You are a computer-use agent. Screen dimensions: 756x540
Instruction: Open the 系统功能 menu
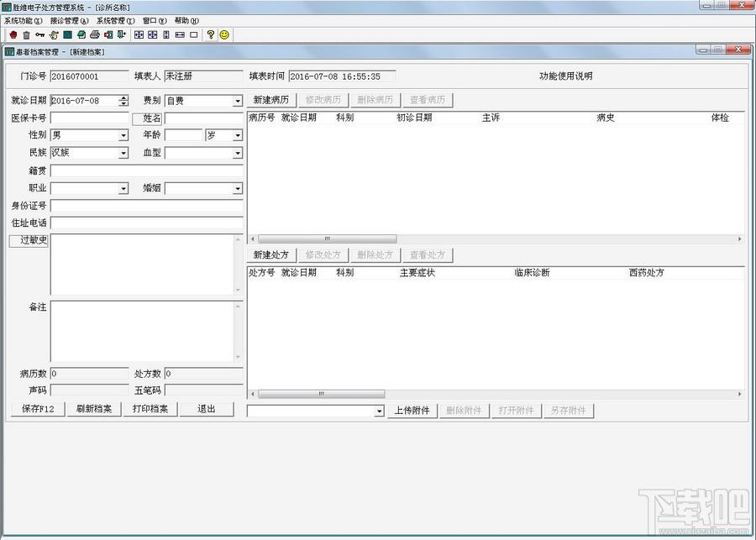pos(24,21)
